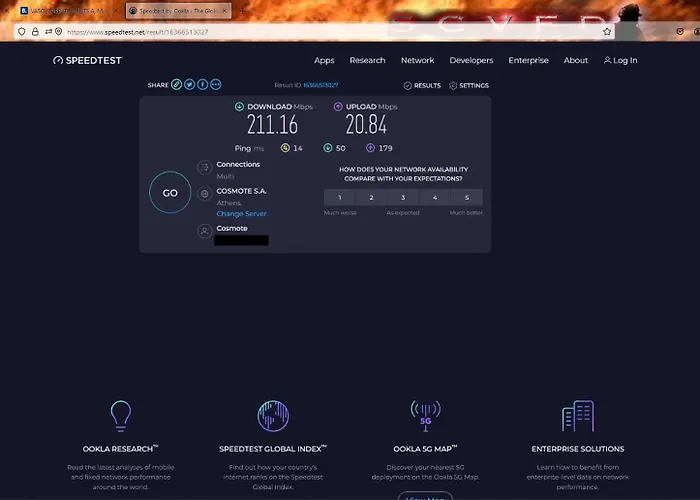Open Pocket save icon in toolbar
This screenshot has height=500, width=700.
[x=680, y=32]
